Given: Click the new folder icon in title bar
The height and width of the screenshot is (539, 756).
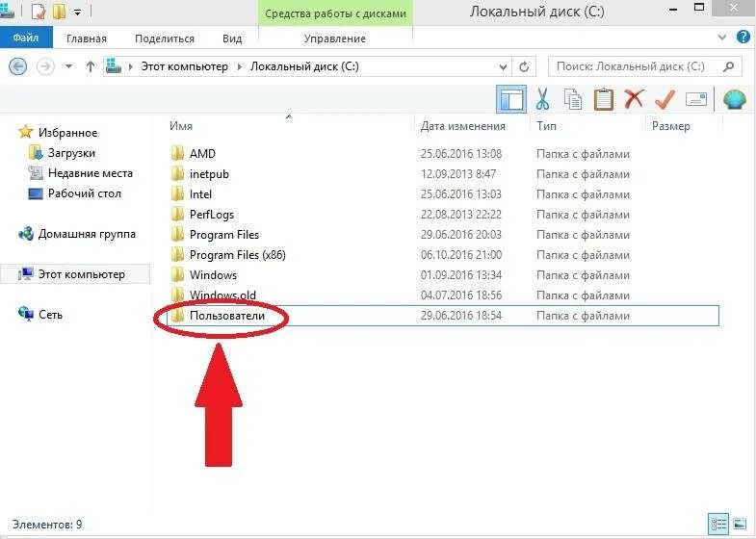Looking at the screenshot, I should pyautogui.click(x=60, y=12).
